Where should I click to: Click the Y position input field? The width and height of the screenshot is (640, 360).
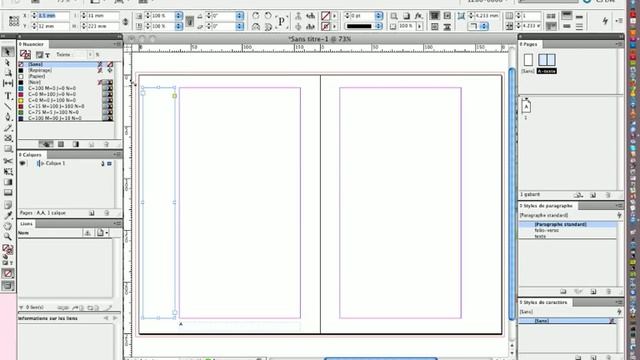coord(53,26)
